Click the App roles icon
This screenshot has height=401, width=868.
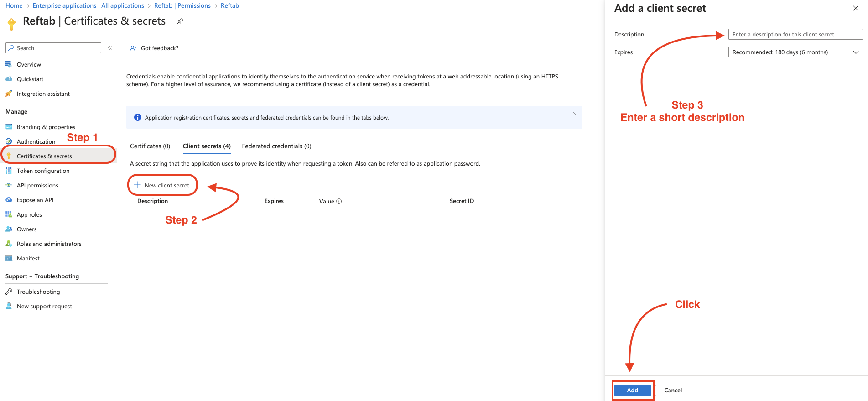point(9,214)
